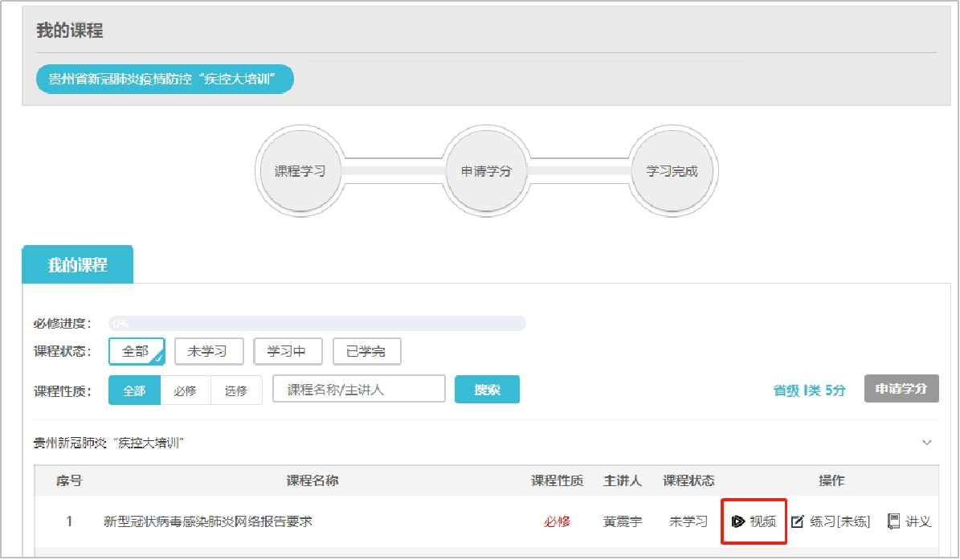Collapse the 贵州新冠肺炎 section with the chevron
The height and width of the screenshot is (560, 960).
[x=927, y=443]
